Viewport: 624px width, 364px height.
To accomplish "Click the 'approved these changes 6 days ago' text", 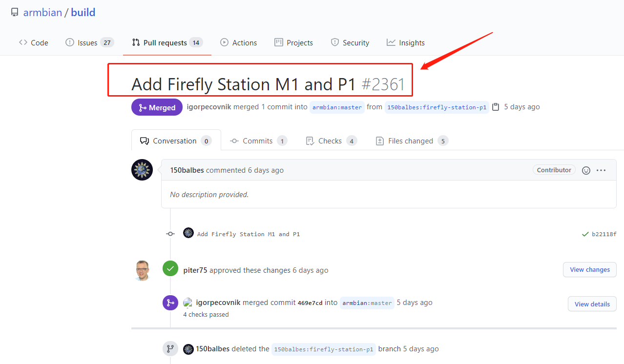I will click(269, 270).
